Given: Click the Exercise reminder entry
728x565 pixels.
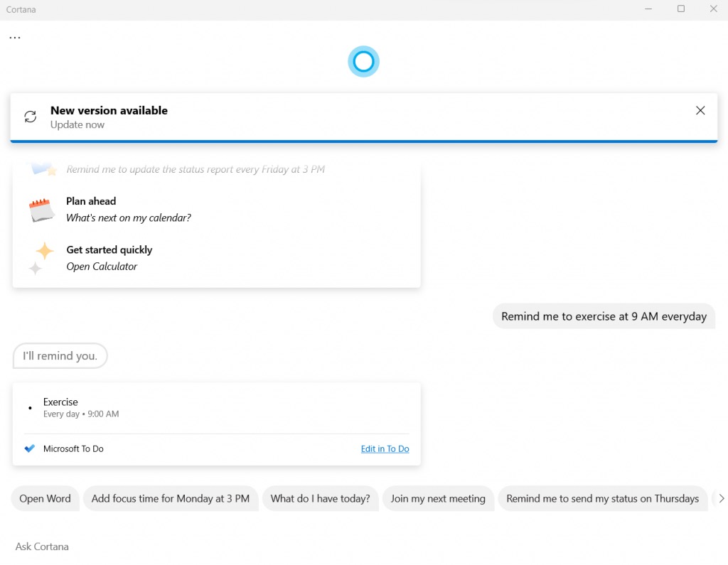Looking at the screenshot, I should tap(80, 407).
